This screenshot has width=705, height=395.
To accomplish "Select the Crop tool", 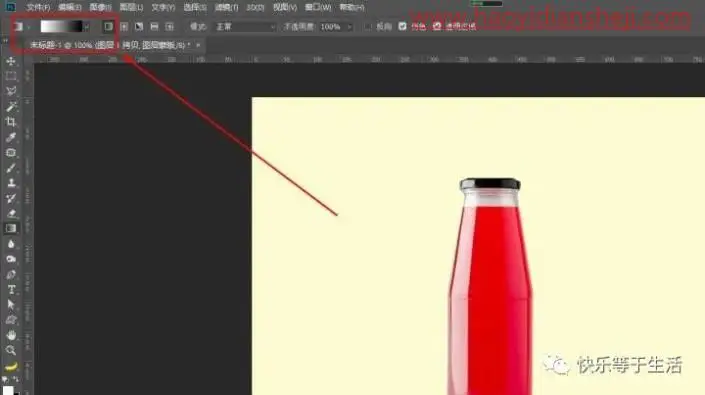I will [x=11, y=122].
